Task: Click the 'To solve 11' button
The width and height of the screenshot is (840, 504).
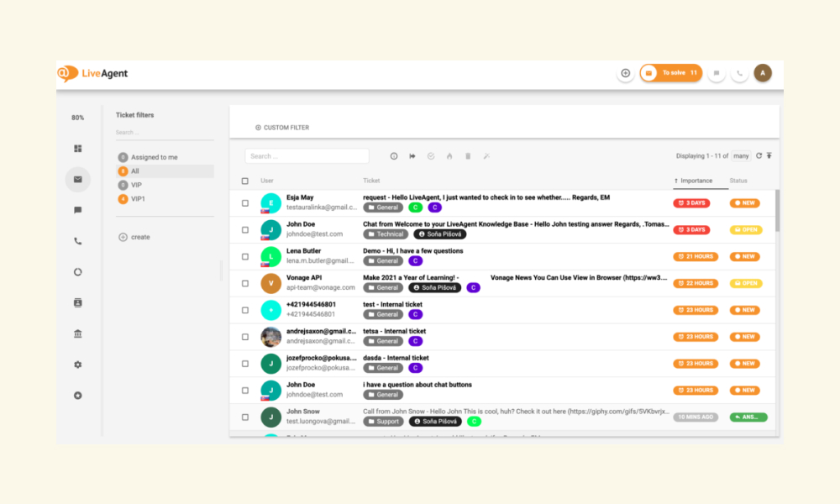Action: (x=671, y=73)
